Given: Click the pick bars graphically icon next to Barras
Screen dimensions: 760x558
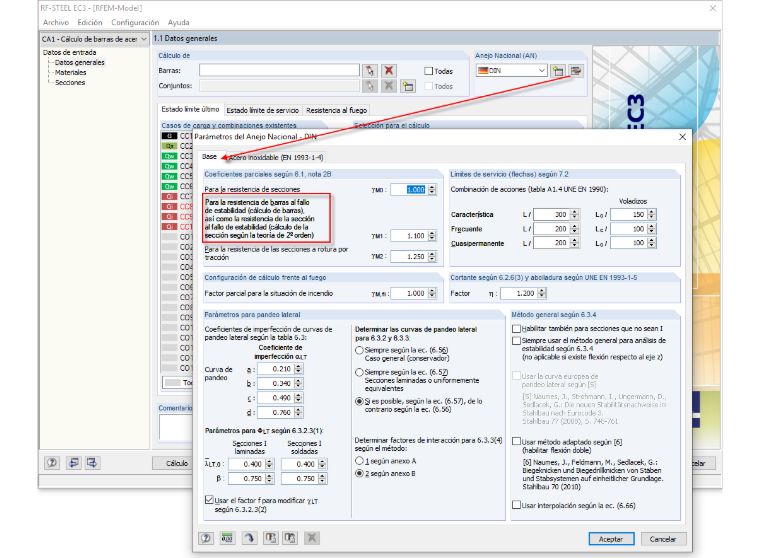Looking at the screenshot, I should click(x=370, y=71).
